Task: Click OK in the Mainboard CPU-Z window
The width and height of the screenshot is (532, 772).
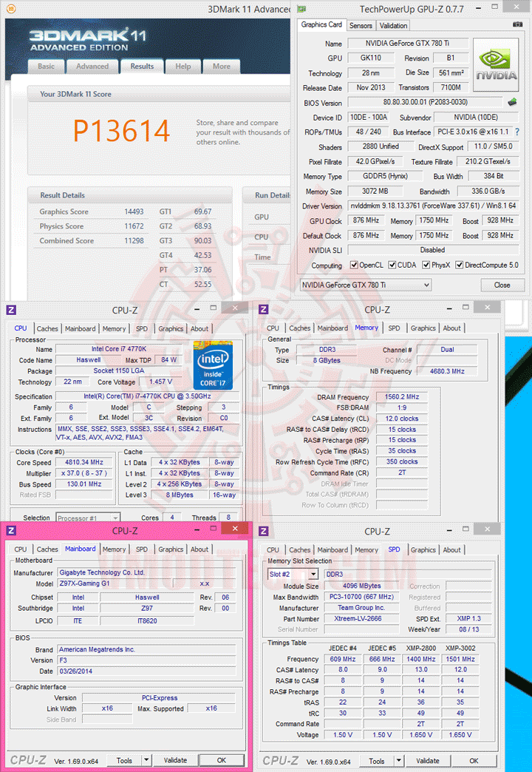Action: (222, 760)
